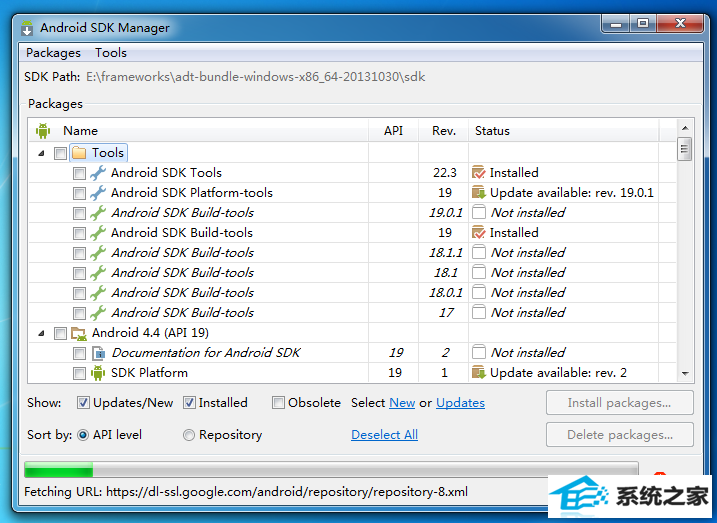717x523 pixels.
Task: Click wrench icon of Build-tools rev 18.1
Action: click(x=98, y=273)
